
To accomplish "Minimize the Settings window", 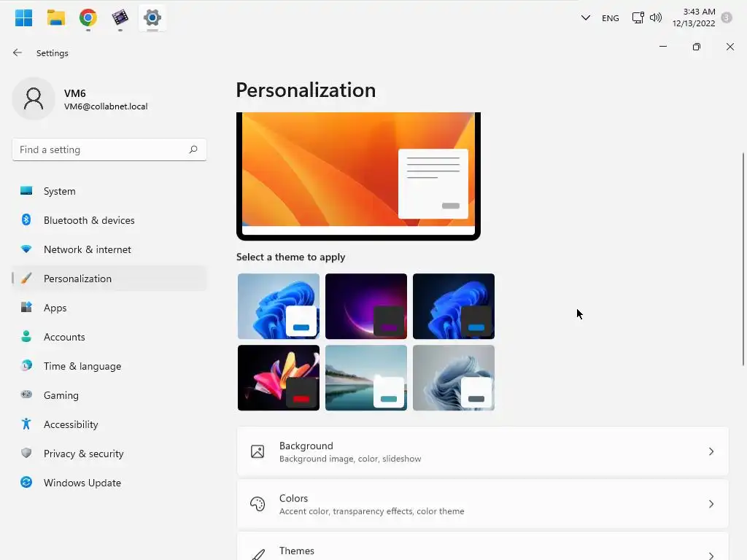I will point(662,47).
